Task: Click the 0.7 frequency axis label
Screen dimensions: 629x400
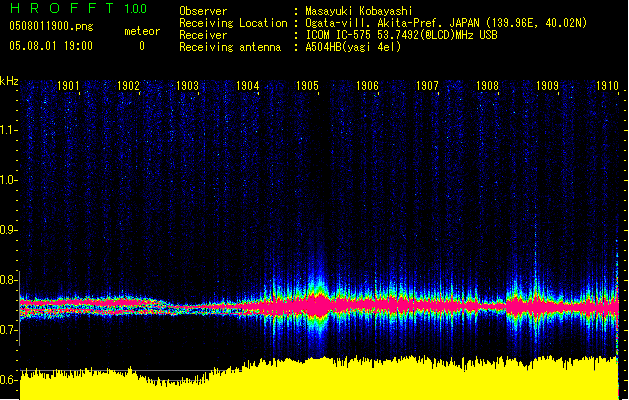Action: [x=9, y=330]
